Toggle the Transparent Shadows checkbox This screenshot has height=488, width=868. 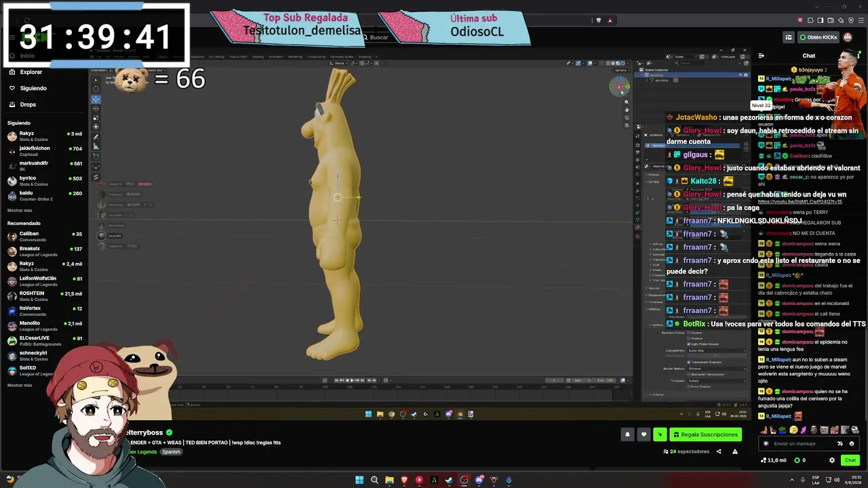click(x=689, y=363)
